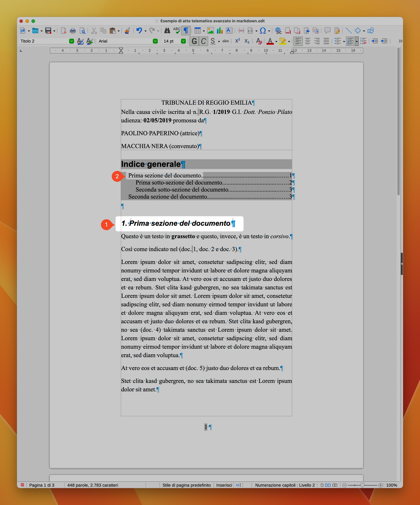Insert a comment with the speech bubble
The height and width of the screenshot is (505, 420).
[x=327, y=31]
